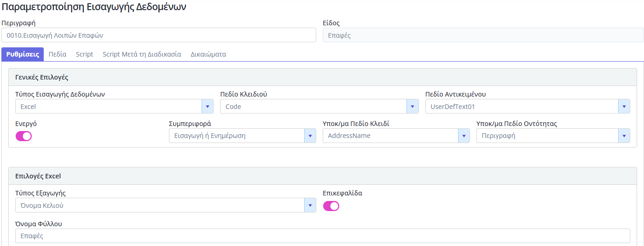Disable the Επικεφαλίδα toggle
This screenshot has width=644, height=246.
point(331,206)
